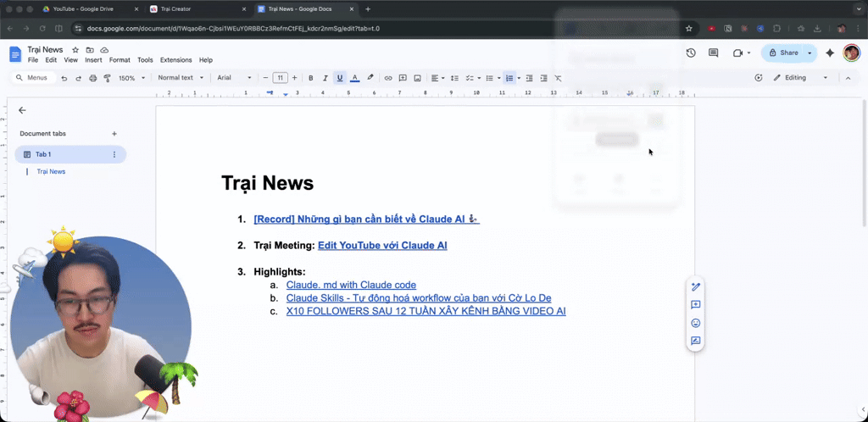The width and height of the screenshot is (868, 422).
Task: Open the side panel's bottom icon button
Action: coord(696,341)
